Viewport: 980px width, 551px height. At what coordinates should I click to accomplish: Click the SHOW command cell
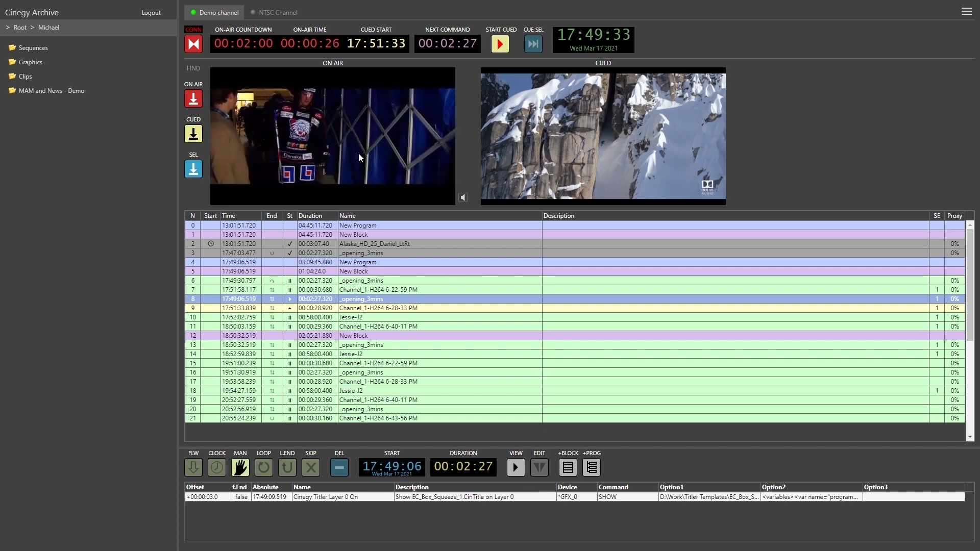click(628, 497)
